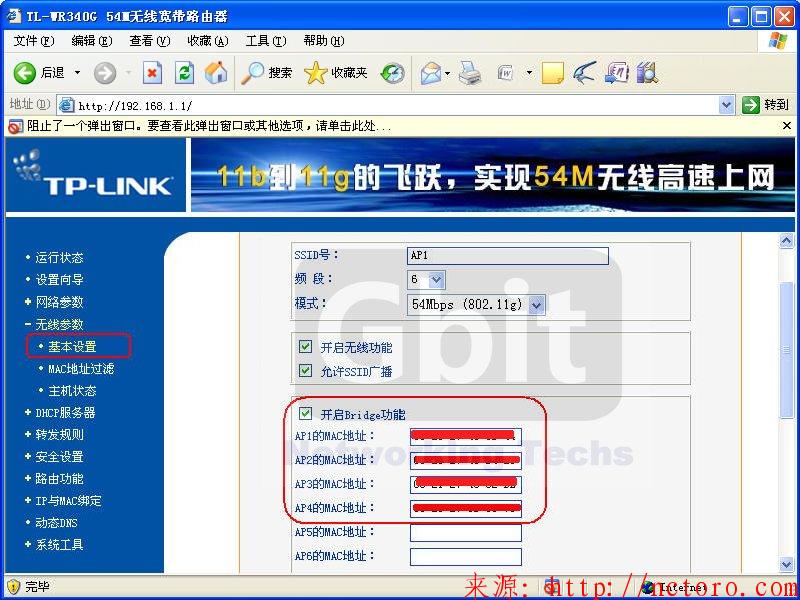Click the Edit with Word icon
This screenshot has height=600, width=800.
pyautogui.click(x=506, y=73)
